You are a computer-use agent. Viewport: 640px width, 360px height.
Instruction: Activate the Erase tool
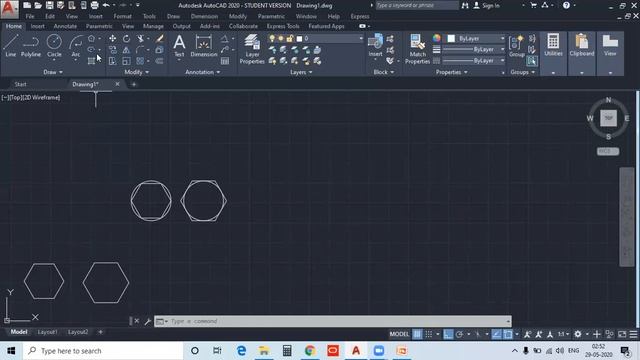tap(159, 38)
